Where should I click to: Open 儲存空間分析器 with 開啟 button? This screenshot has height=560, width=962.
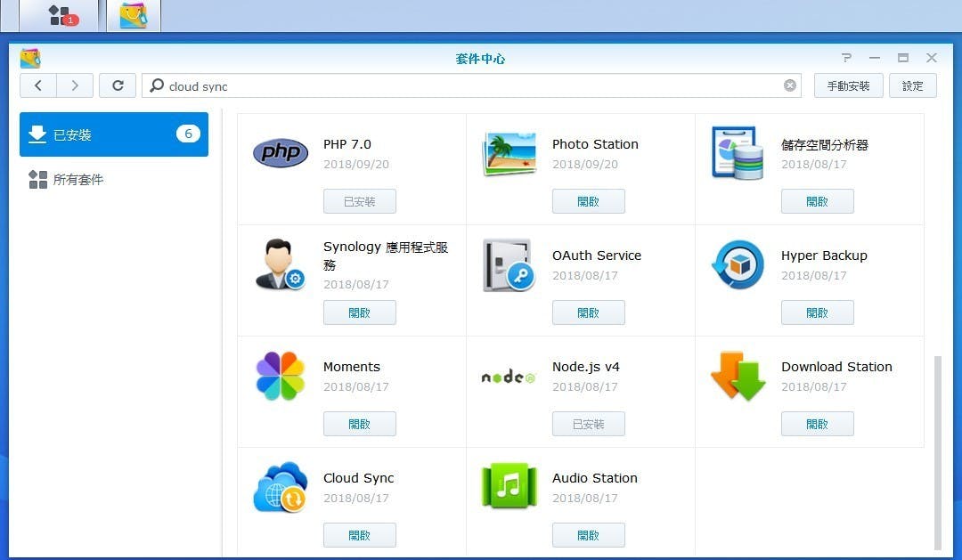tap(817, 201)
